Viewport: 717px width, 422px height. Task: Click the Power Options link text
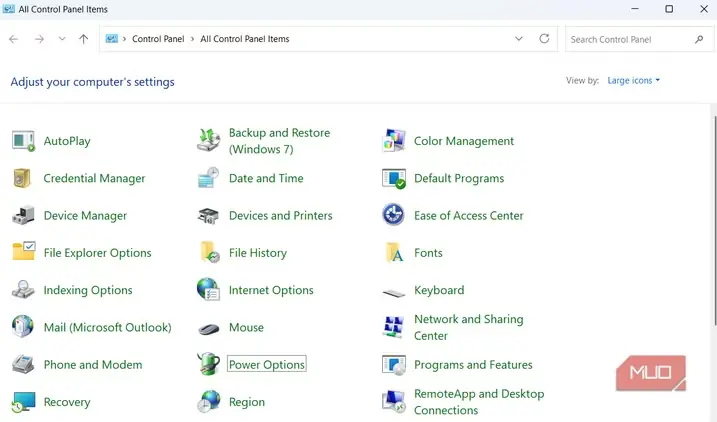tap(267, 364)
